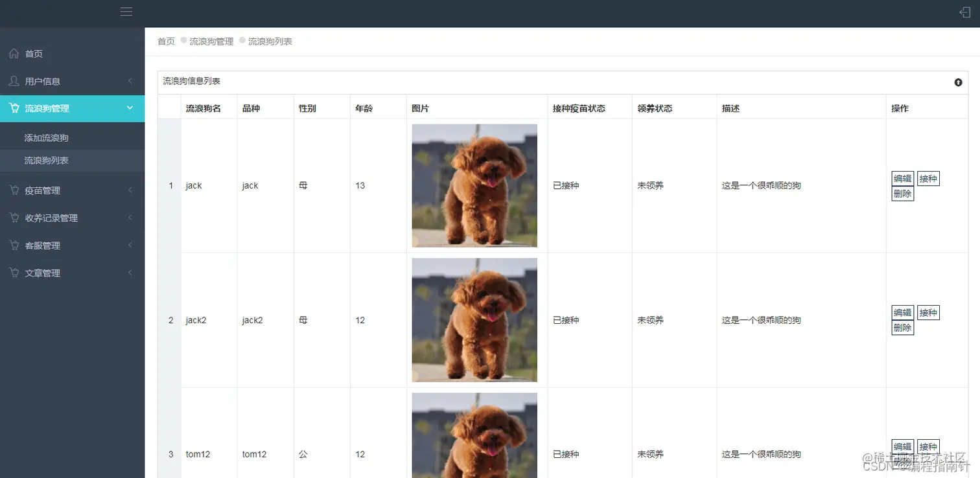980x478 pixels.
Task: Click the cart icon beside 疫苗管理
Action: tap(14, 190)
